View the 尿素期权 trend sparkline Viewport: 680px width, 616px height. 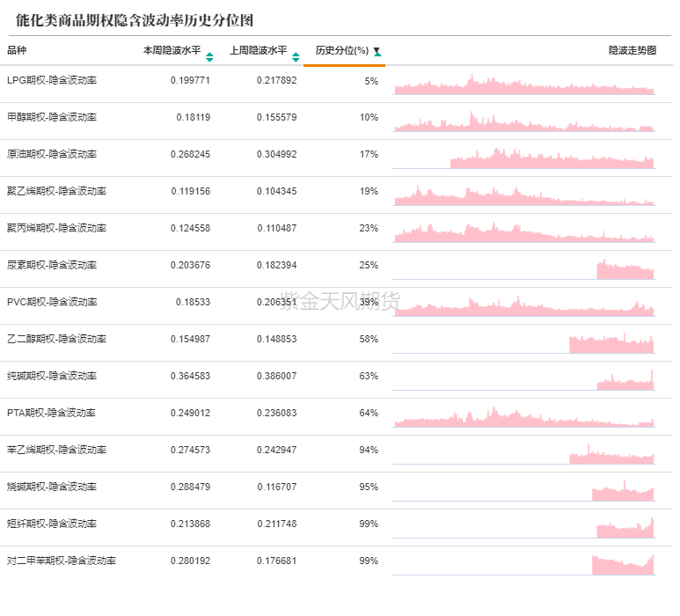(524, 269)
